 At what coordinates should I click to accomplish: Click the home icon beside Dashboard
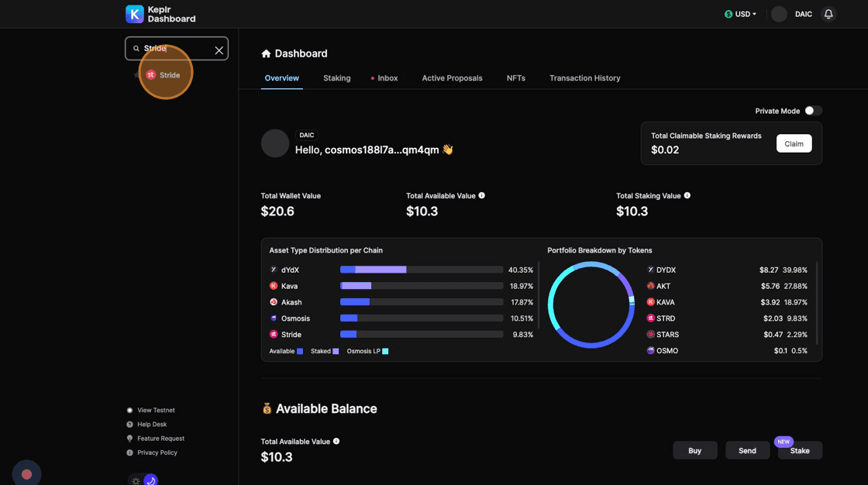pyautogui.click(x=266, y=53)
